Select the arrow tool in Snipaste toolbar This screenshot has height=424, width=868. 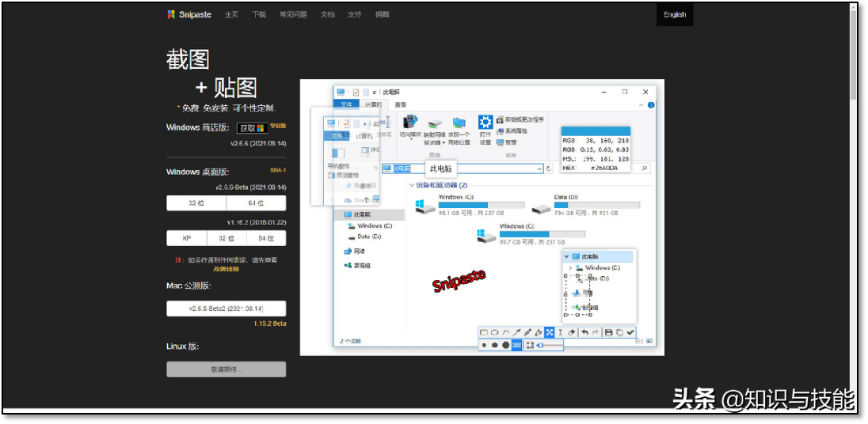point(517,332)
